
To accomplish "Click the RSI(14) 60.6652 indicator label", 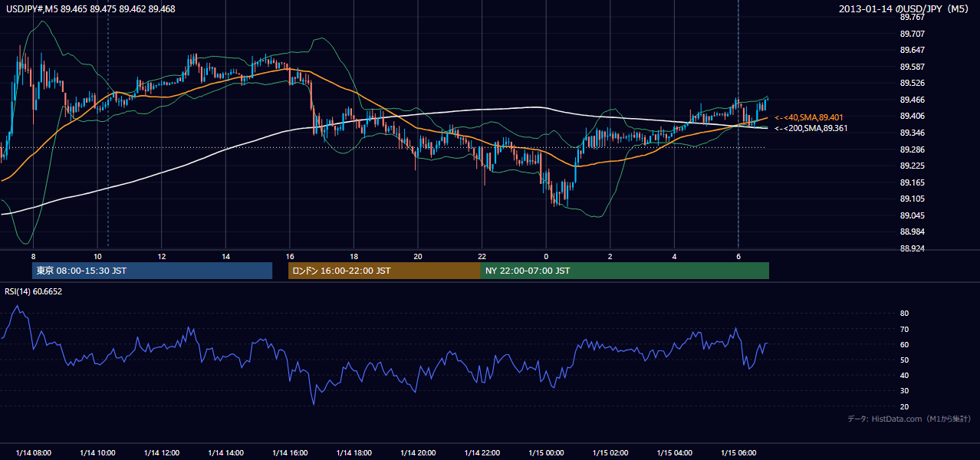I will click(x=34, y=291).
